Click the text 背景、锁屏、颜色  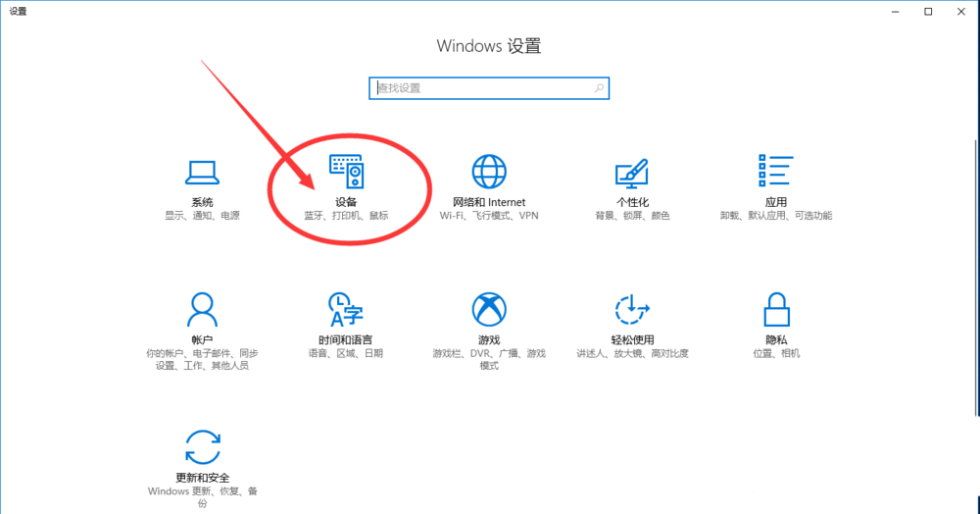pyautogui.click(x=632, y=216)
